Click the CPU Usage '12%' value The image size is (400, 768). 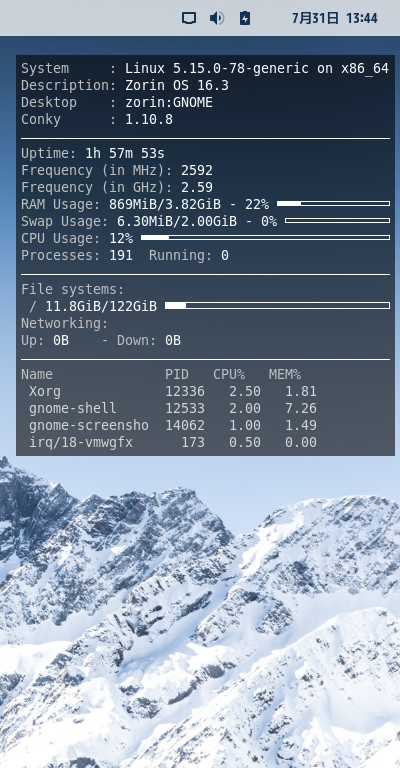[x=121, y=239]
